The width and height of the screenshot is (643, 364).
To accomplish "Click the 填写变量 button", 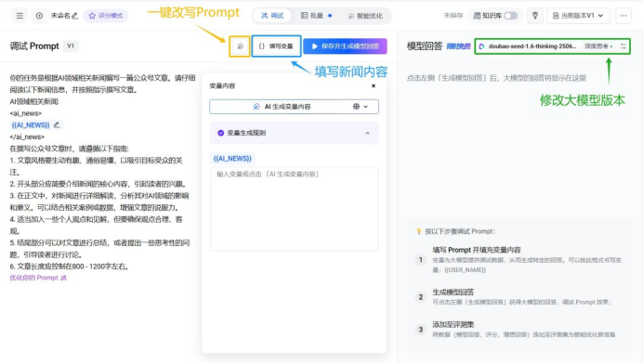I will coord(276,46).
